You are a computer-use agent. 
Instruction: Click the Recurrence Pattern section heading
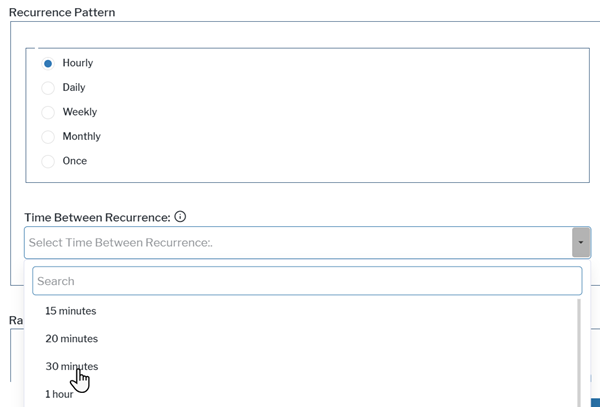coord(61,13)
